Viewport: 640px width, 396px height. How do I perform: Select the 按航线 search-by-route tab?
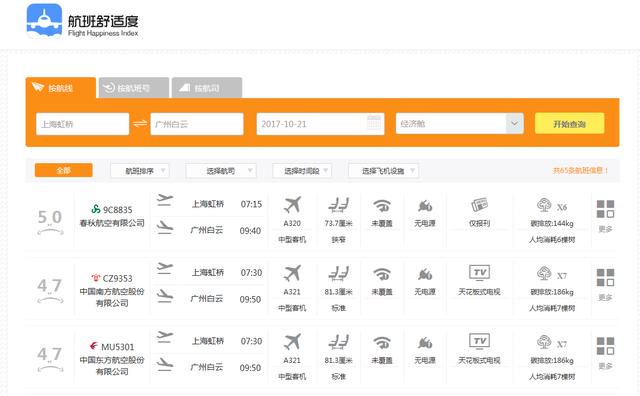point(61,88)
